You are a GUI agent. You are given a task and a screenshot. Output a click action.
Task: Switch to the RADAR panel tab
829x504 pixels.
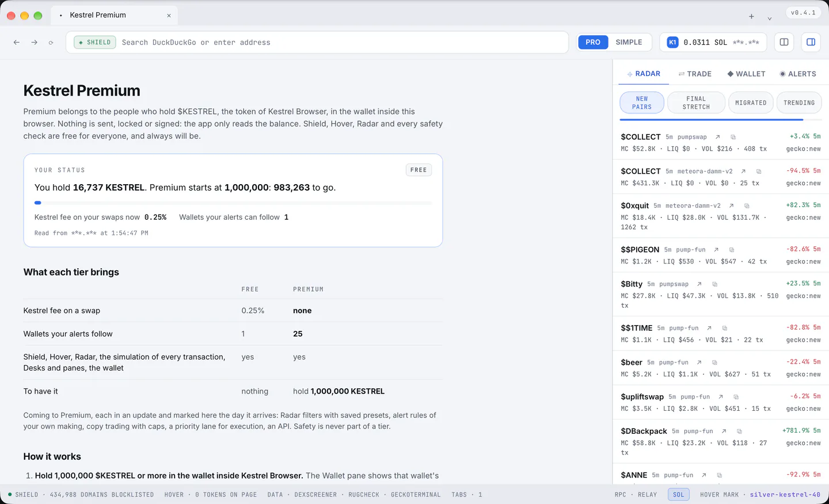click(644, 74)
